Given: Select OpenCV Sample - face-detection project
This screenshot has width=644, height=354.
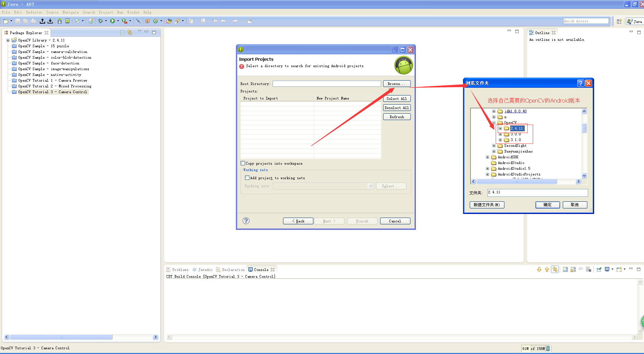Looking at the screenshot, I should click(49, 63).
